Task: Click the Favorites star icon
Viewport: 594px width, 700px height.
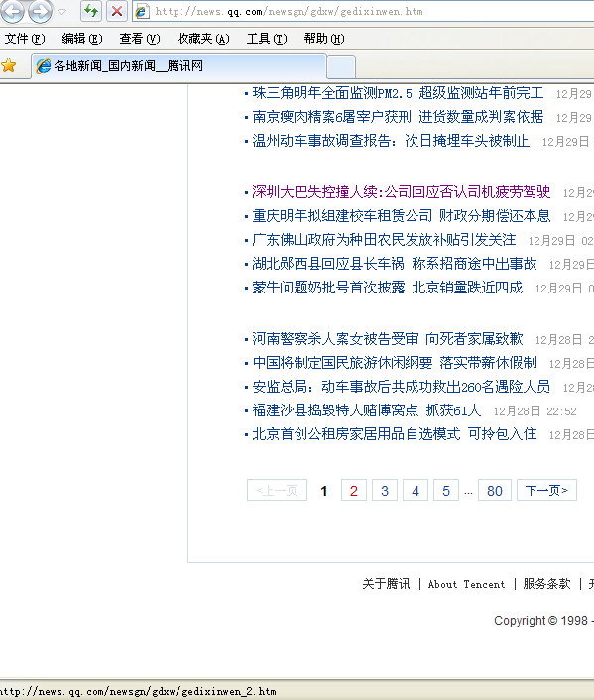Action: pos(9,65)
